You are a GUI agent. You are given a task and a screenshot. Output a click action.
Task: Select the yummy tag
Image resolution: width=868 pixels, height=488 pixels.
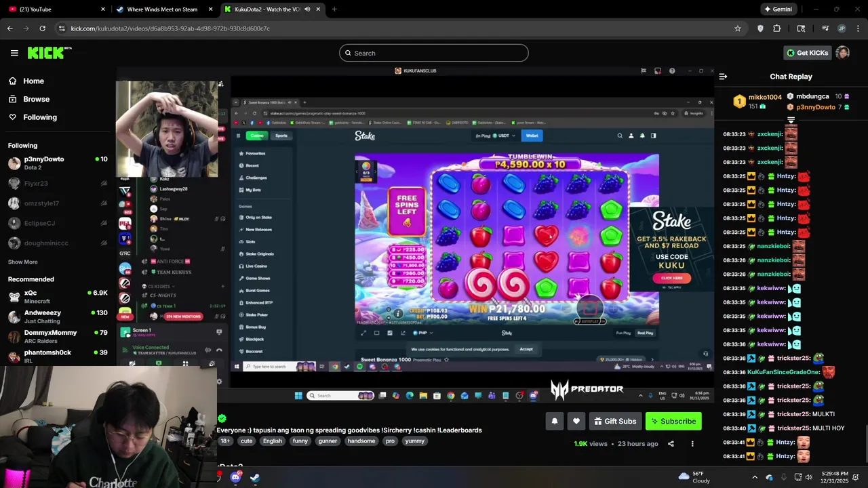point(414,441)
